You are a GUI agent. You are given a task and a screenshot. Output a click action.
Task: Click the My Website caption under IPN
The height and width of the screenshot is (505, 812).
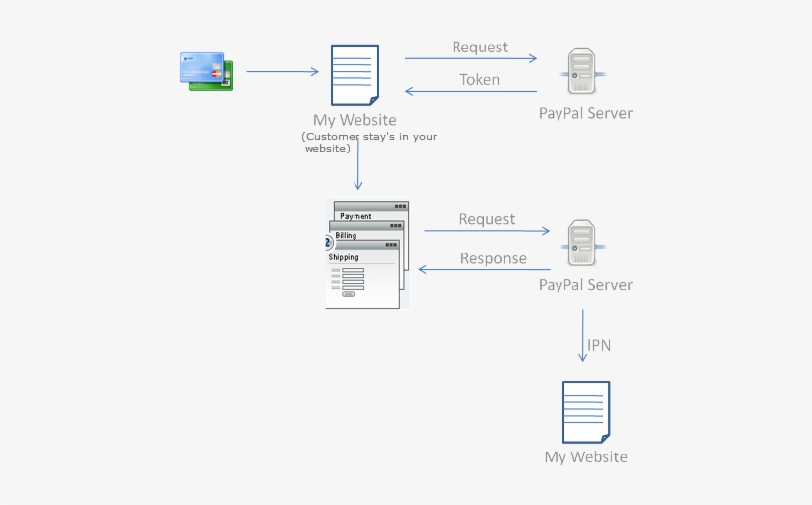tap(585, 456)
